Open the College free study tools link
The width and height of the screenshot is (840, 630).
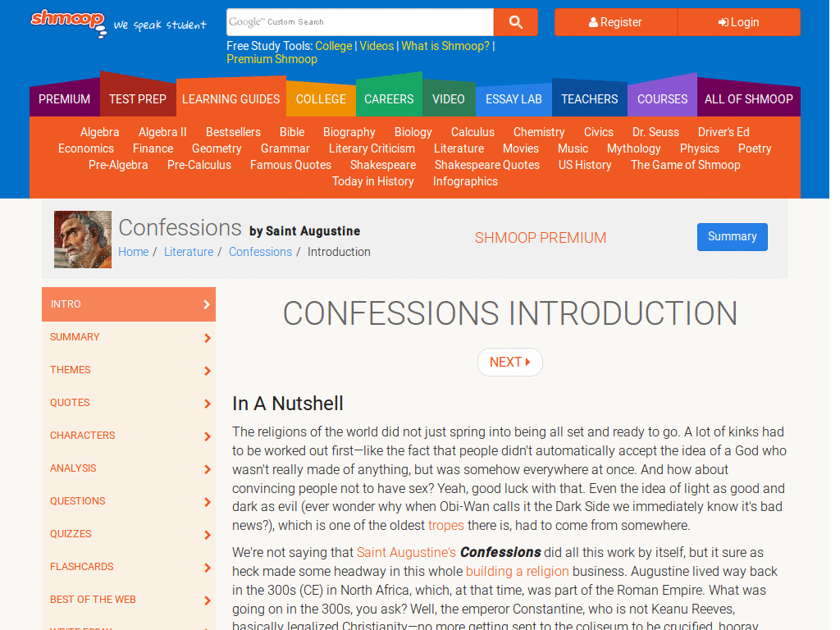pyautogui.click(x=334, y=46)
